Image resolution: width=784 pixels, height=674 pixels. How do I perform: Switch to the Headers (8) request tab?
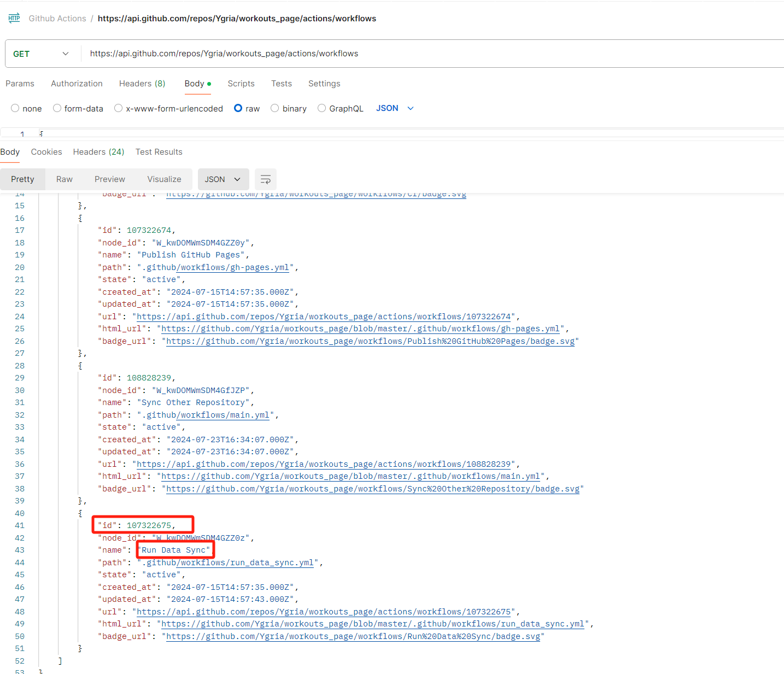(142, 84)
